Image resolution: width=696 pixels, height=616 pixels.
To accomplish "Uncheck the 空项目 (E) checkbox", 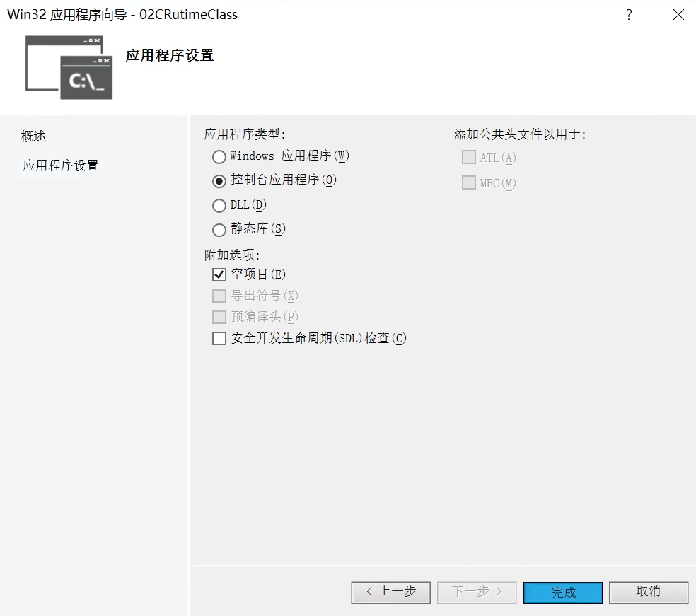I will (x=219, y=274).
